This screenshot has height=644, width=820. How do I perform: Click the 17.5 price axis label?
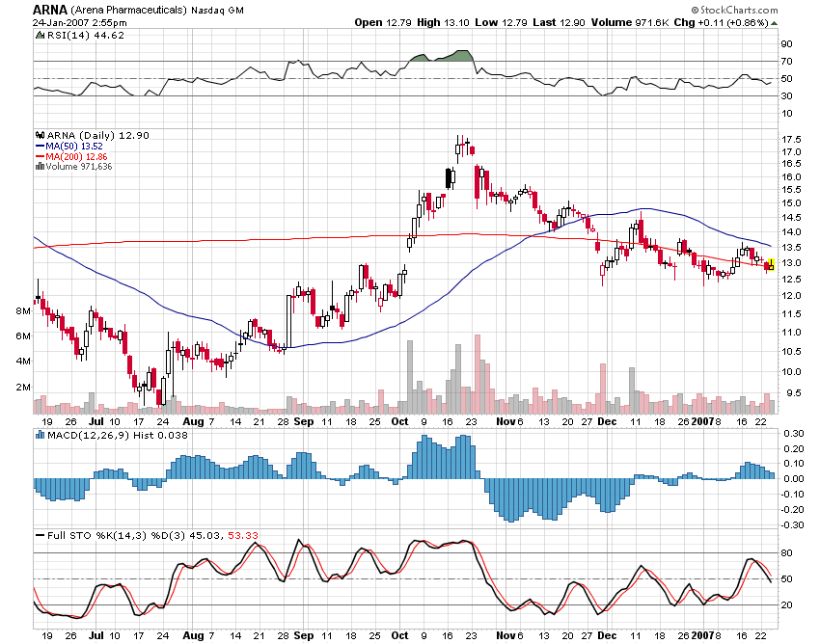point(791,140)
